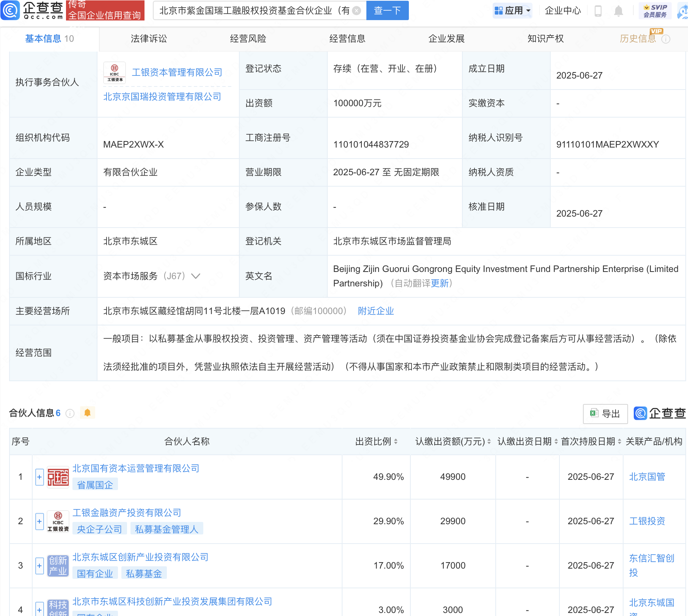
Task: Click the 100000万元 capital contribution value
Action: point(357,103)
